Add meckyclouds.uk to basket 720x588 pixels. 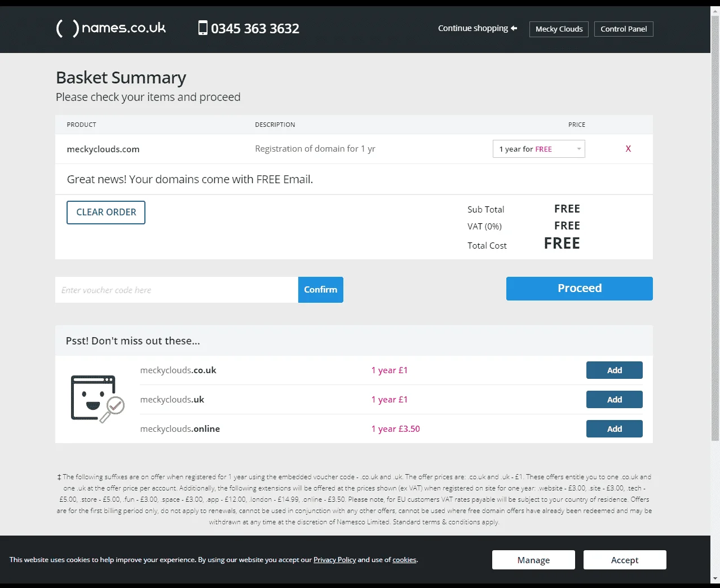tap(615, 400)
